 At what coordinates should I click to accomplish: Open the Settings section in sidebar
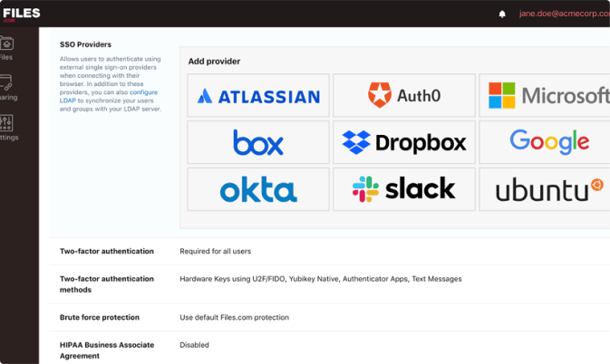8,128
